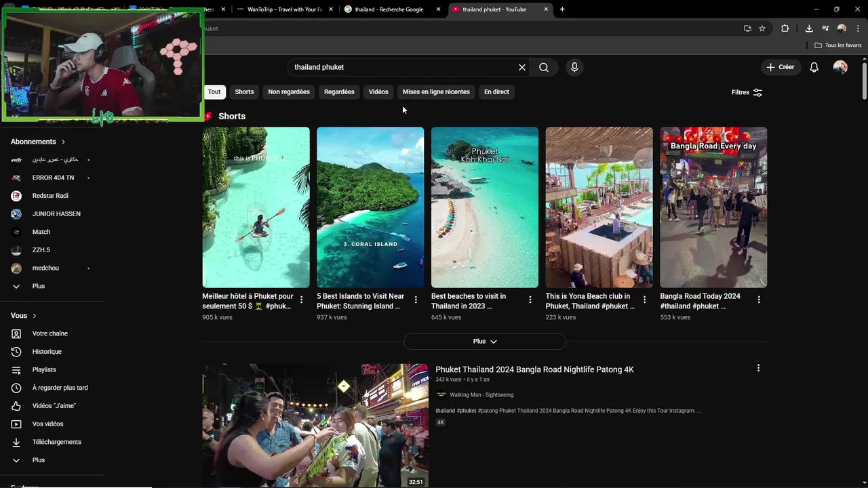Select the Tout filter chip
The width and height of the screenshot is (868, 488).
(214, 91)
